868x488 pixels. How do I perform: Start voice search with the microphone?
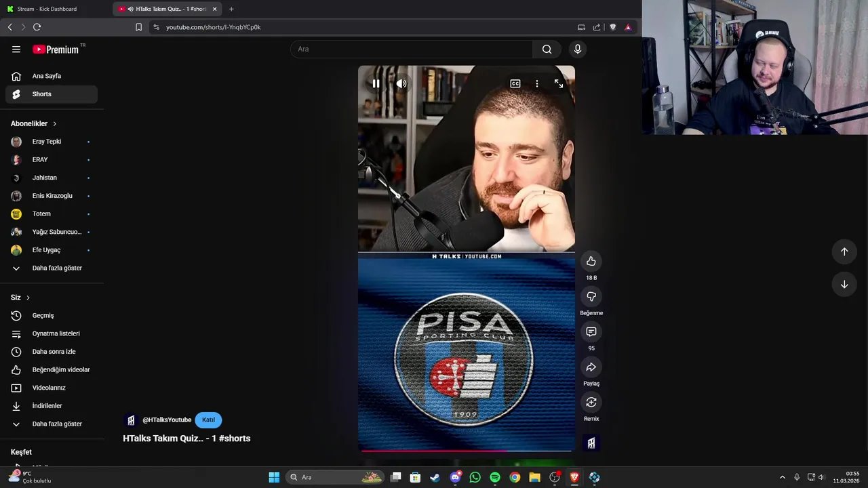(578, 49)
